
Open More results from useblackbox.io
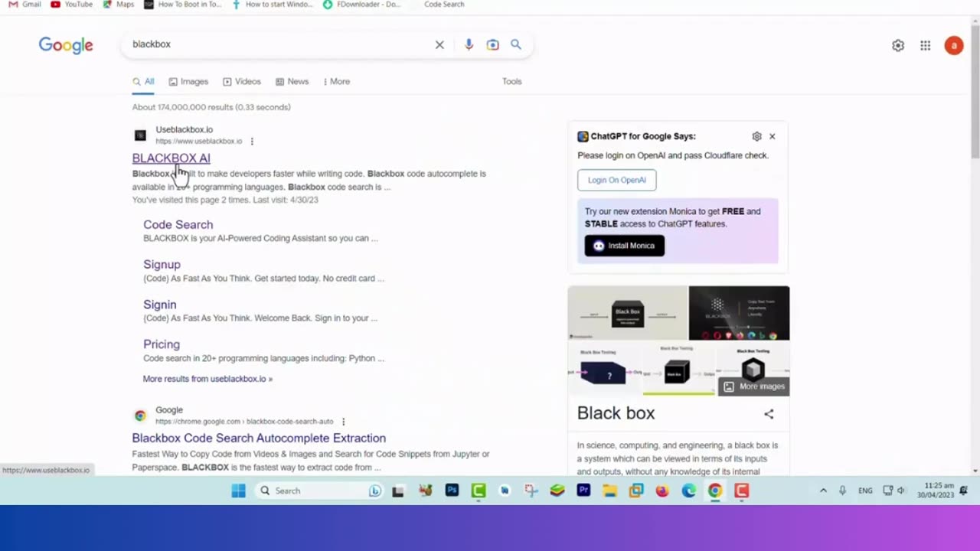[207, 379]
